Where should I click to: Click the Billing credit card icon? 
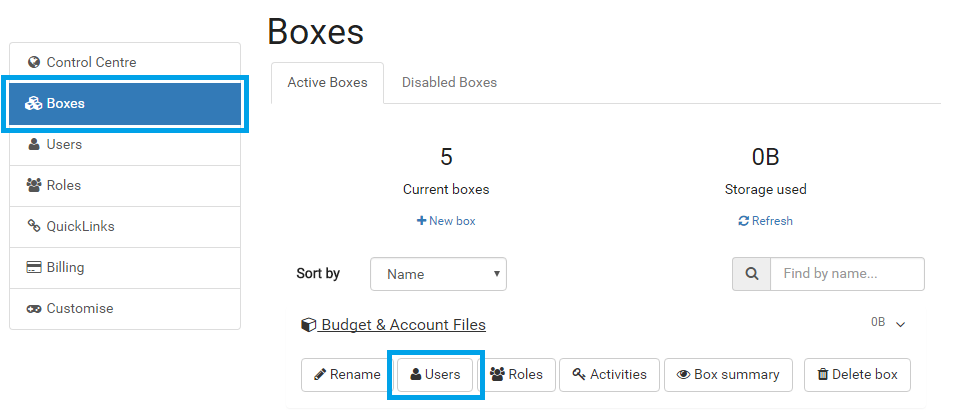point(34,267)
